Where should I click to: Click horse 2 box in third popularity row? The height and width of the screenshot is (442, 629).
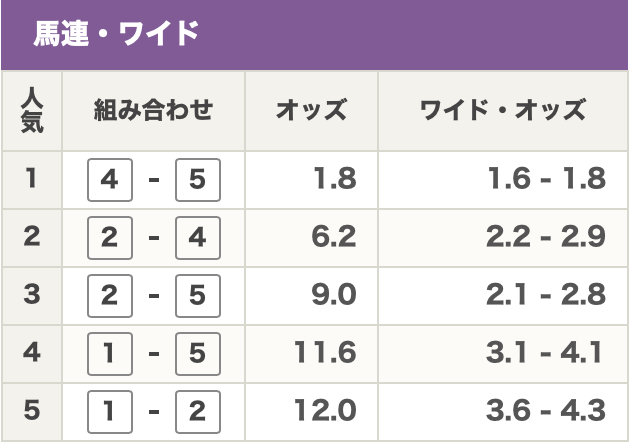pyautogui.click(x=110, y=296)
